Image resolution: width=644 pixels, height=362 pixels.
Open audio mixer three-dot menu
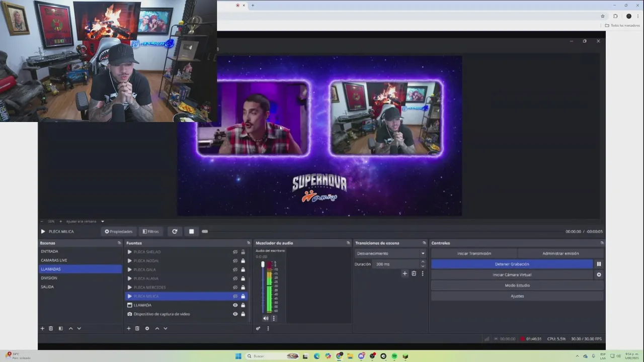click(x=268, y=328)
